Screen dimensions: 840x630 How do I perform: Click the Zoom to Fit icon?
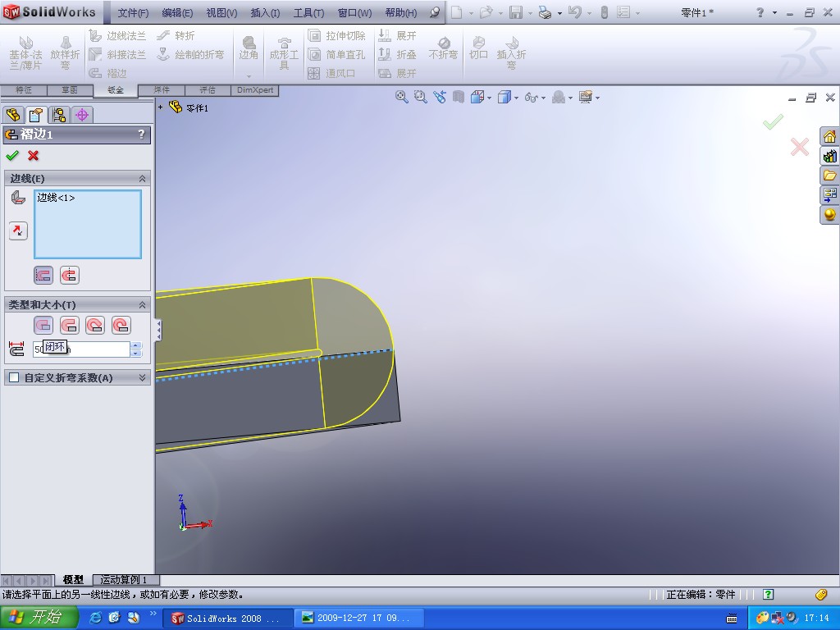tap(401, 97)
